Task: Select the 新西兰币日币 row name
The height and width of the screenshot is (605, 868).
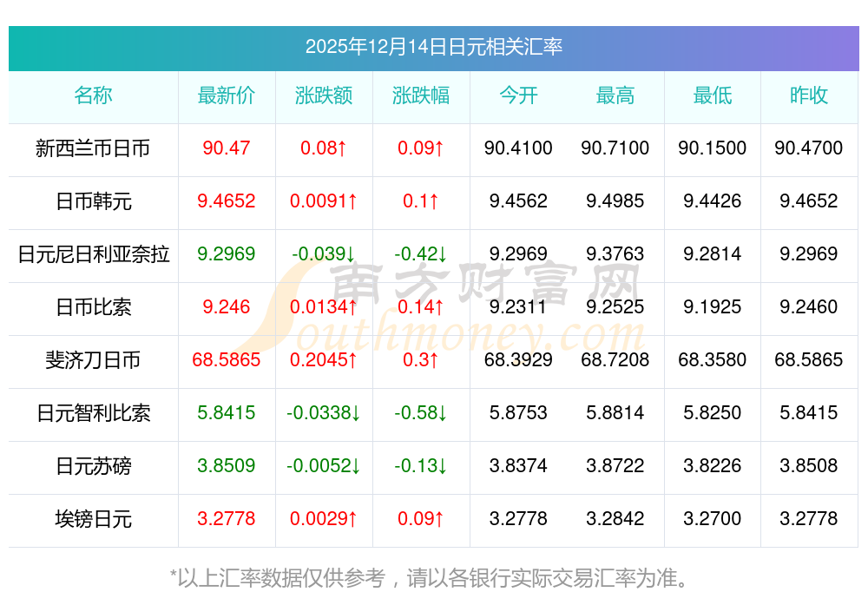Action: (x=93, y=148)
